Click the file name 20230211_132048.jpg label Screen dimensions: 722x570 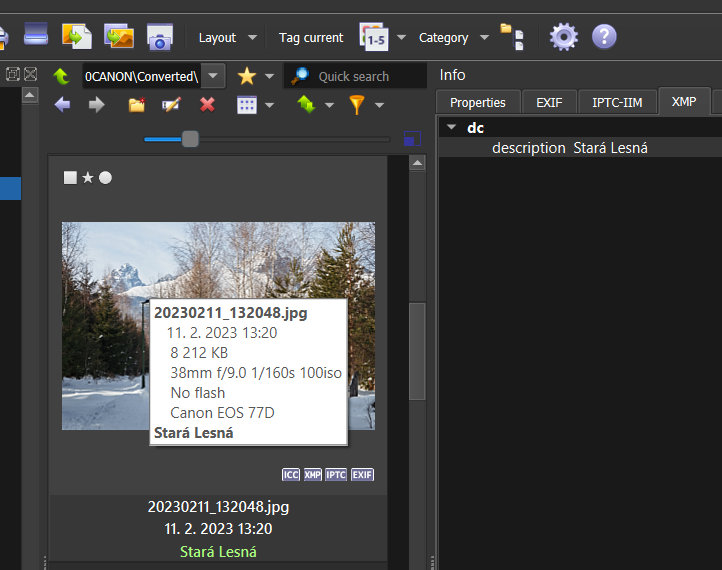pyautogui.click(x=218, y=507)
